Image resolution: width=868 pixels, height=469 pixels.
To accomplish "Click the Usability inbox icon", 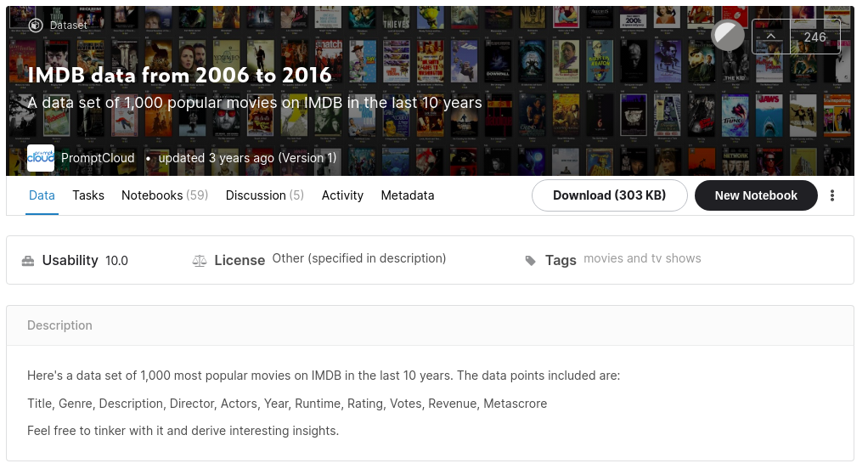I will pyautogui.click(x=28, y=261).
